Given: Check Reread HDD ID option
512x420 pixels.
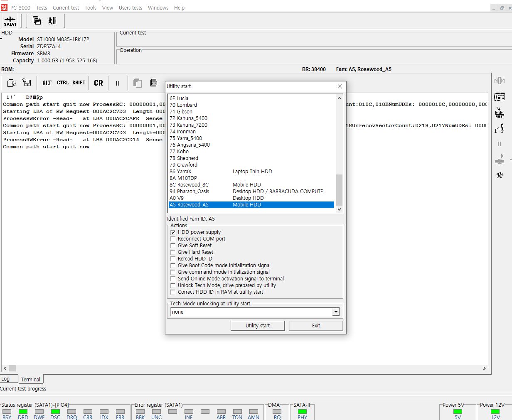Looking at the screenshot, I should coord(173,259).
